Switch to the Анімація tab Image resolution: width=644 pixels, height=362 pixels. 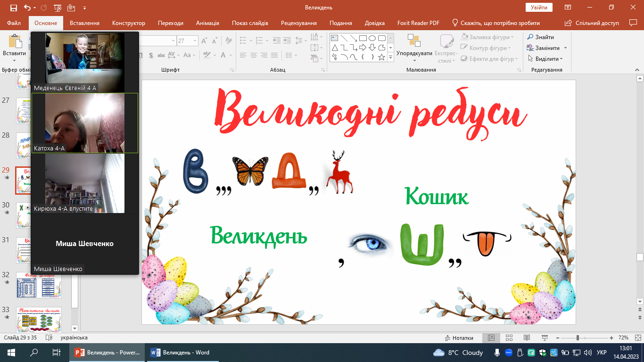tap(207, 23)
